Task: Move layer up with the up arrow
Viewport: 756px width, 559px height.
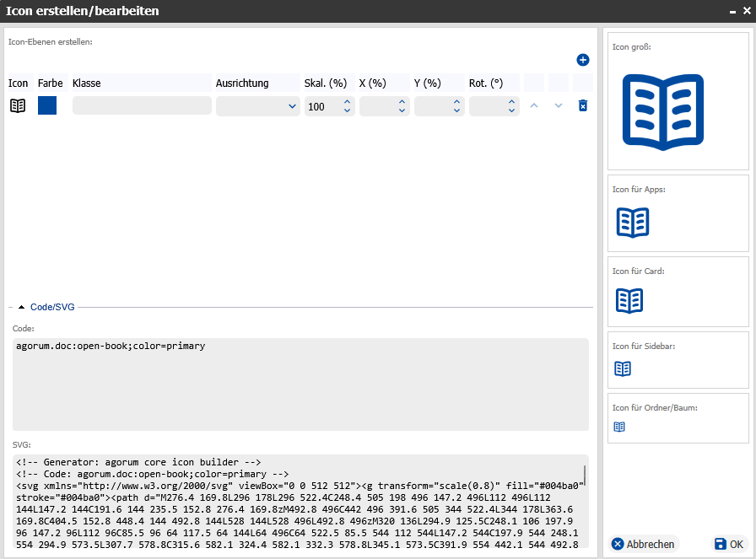Action: pos(533,105)
